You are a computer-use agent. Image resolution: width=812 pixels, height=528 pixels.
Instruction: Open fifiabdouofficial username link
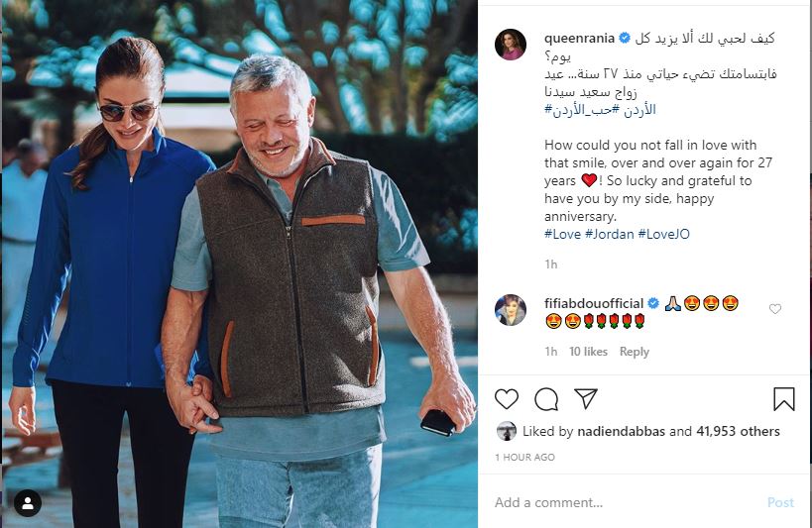pos(594,303)
